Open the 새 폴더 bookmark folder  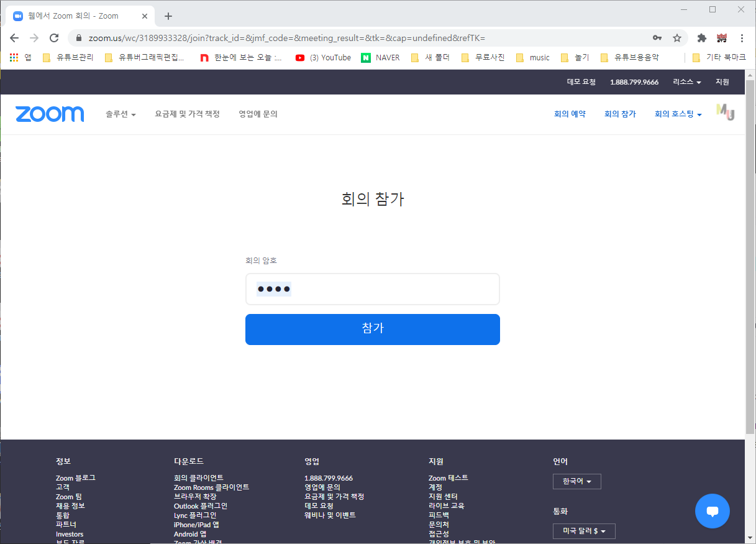(x=430, y=58)
